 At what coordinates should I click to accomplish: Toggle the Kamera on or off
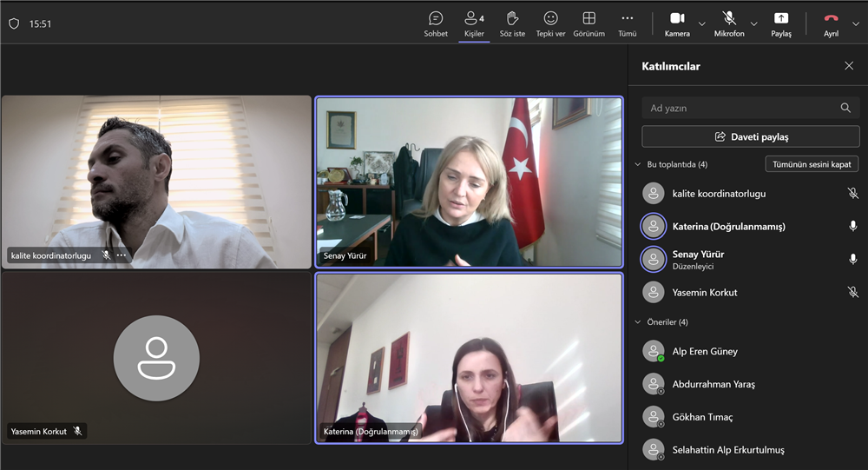coord(677,23)
